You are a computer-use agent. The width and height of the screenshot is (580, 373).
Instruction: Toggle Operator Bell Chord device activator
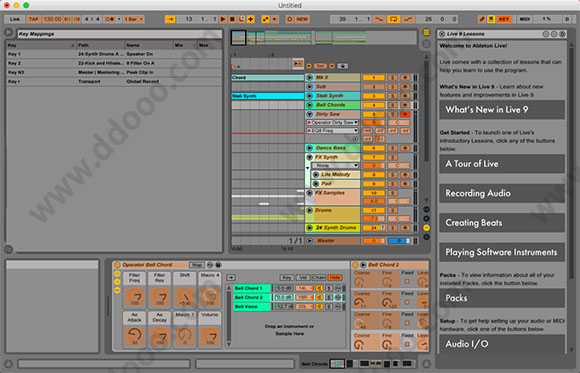click(x=117, y=265)
